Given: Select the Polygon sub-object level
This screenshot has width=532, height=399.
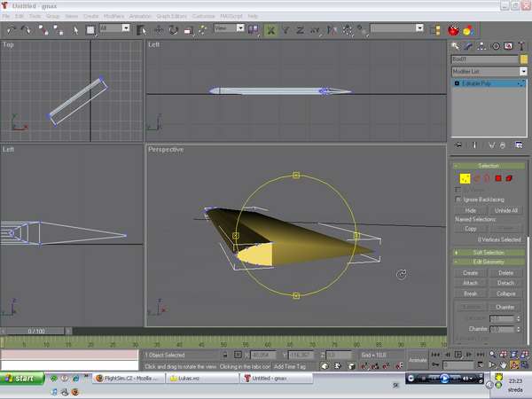Looking at the screenshot, I should click(498, 178).
